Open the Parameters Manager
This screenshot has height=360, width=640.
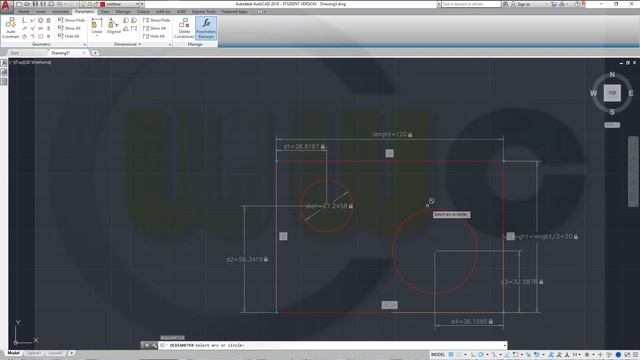(206, 28)
